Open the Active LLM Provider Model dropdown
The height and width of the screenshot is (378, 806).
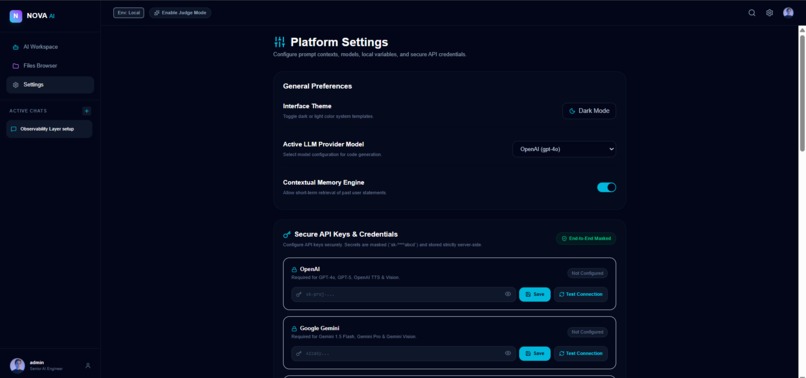tap(564, 149)
